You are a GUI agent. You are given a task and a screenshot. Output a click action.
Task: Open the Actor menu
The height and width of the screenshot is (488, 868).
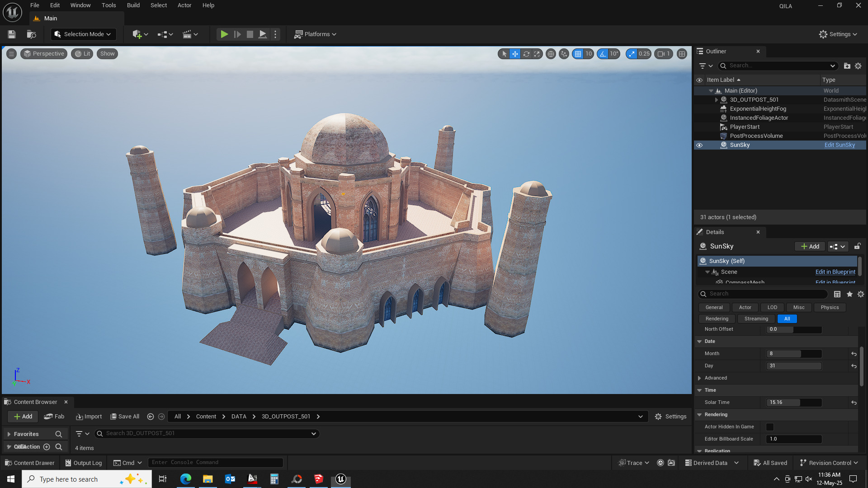tap(184, 5)
